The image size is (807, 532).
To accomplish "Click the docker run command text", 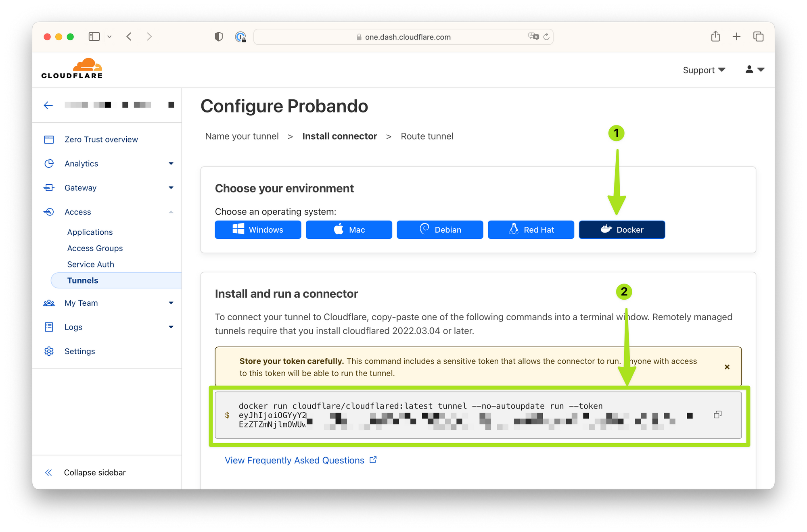I will [420, 406].
